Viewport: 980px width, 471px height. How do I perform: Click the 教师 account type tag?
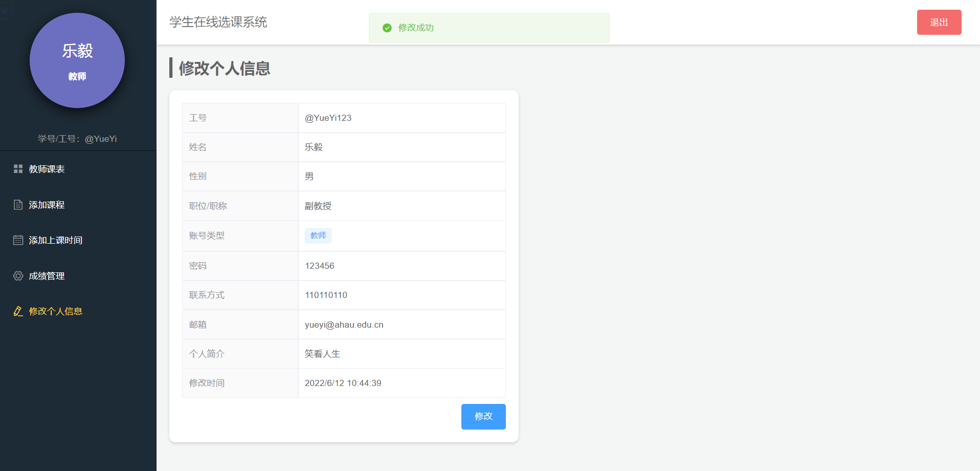click(318, 235)
